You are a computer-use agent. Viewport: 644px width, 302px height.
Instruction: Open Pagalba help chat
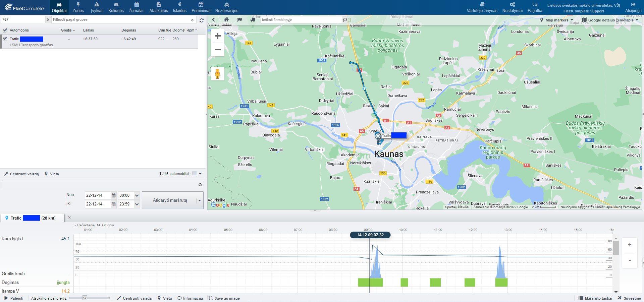pyautogui.click(x=535, y=7)
